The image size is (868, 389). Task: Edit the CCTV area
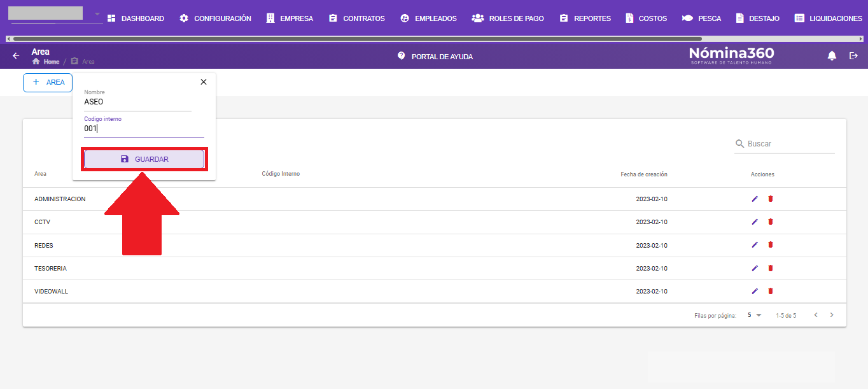click(755, 222)
